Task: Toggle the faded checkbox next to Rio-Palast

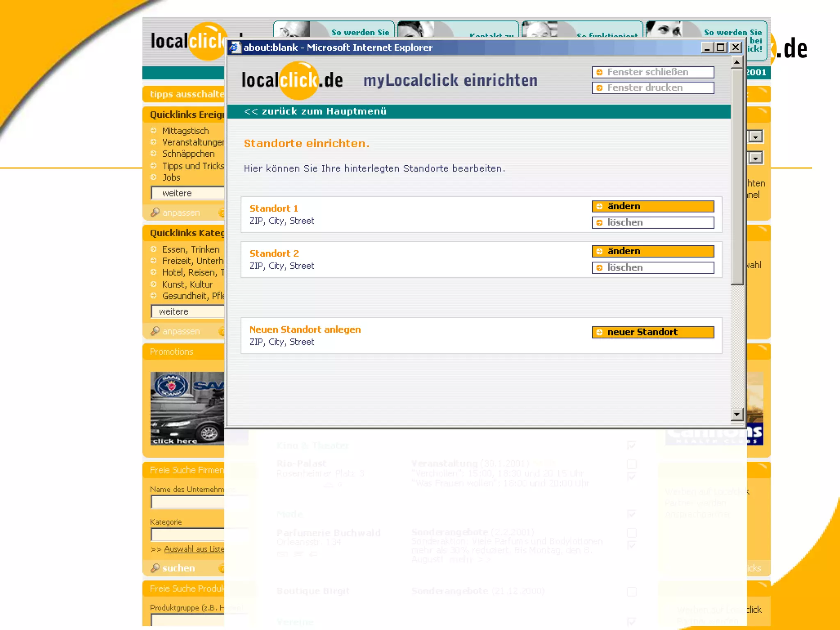Action: (x=632, y=464)
